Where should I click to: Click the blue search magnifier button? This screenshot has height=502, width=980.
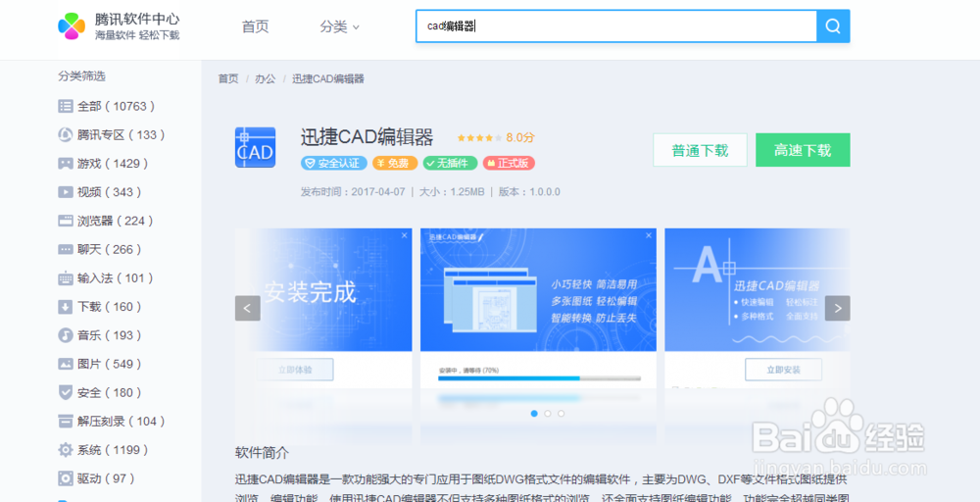(x=833, y=26)
